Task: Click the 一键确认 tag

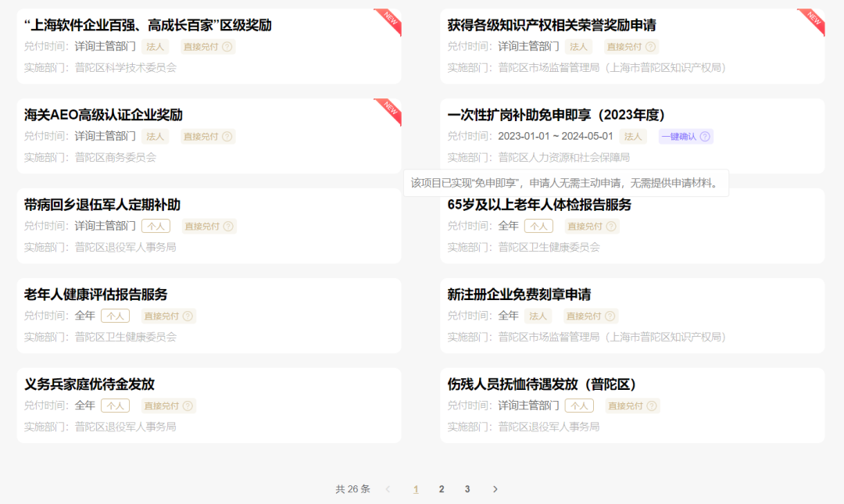Action: click(x=678, y=137)
